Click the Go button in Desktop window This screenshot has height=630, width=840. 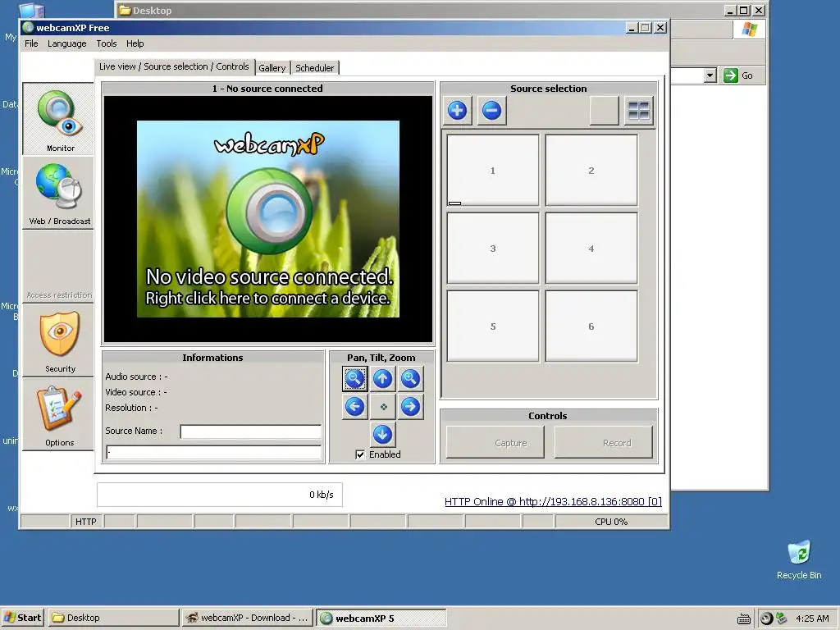click(x=738, y=75)
